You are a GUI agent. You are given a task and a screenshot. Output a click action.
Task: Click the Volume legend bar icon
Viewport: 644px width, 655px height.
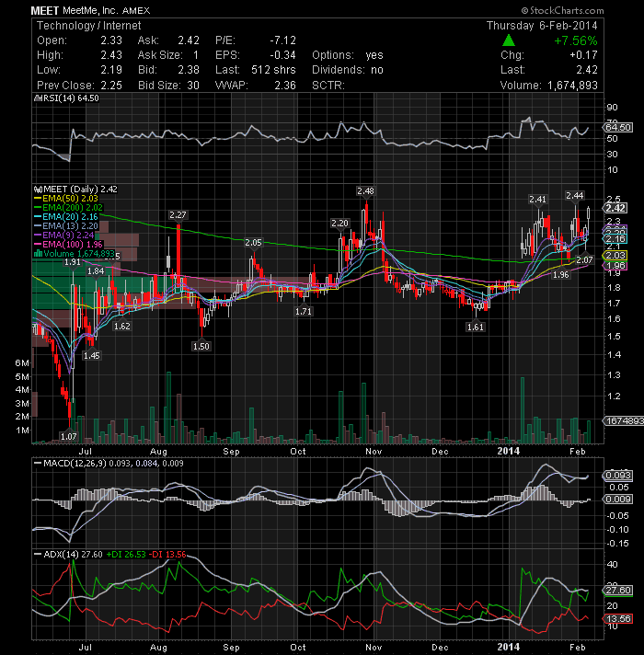38,254
